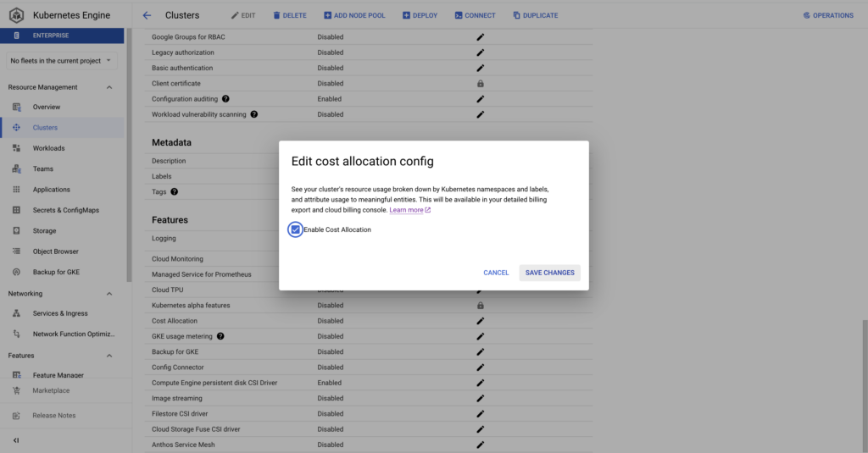Open Teams in the sidebar
This screenshot has height=453, width=868.
tap(42, 169)
